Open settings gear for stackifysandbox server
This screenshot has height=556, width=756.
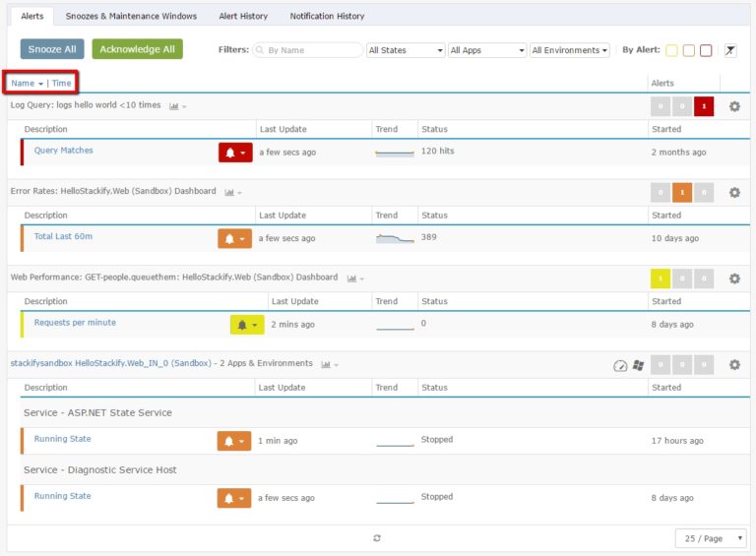(x=734, y=365)
